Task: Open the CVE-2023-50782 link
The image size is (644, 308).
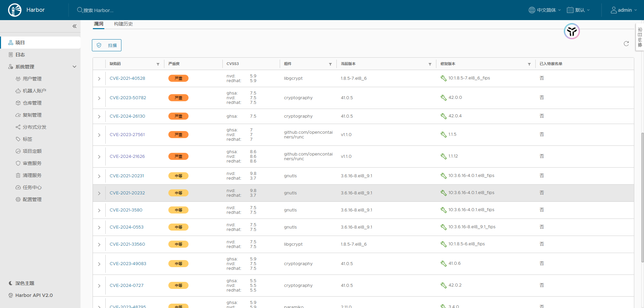Action: pos(128,98)
